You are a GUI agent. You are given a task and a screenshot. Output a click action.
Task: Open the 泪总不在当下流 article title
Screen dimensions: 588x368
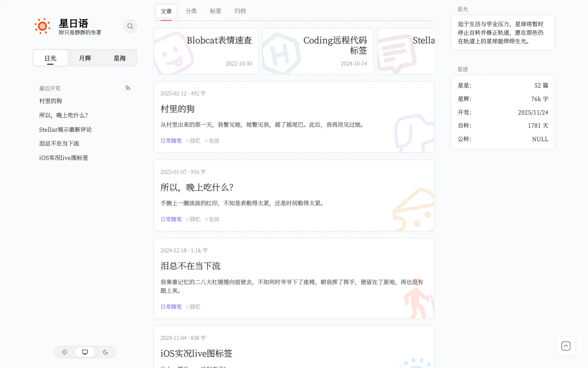coord(190,266)
